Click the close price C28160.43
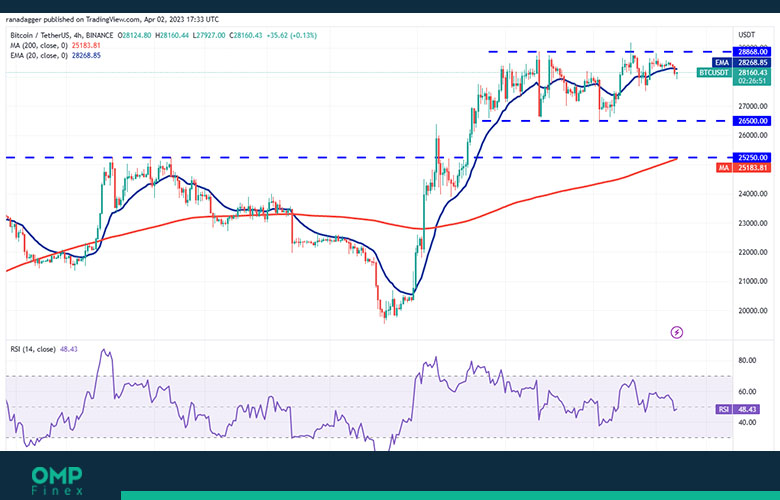The image size is (780, 500). click(246, 35)
